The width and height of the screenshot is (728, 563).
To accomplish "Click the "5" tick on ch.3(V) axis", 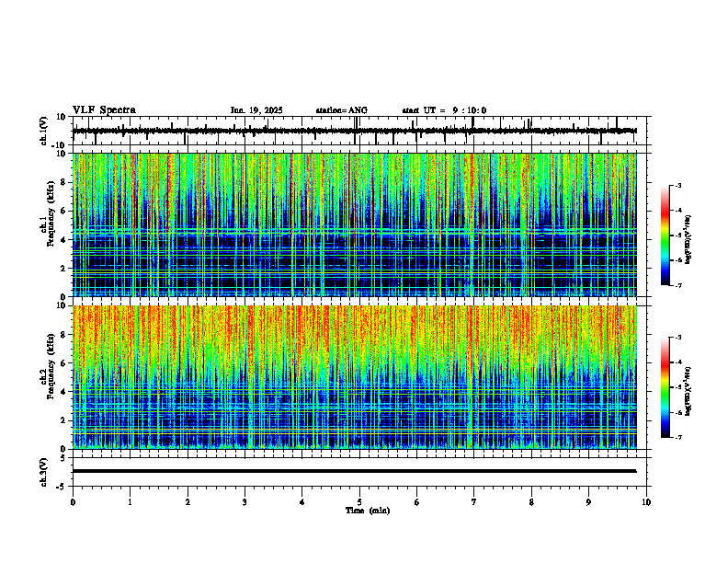I will click(63, 457).
